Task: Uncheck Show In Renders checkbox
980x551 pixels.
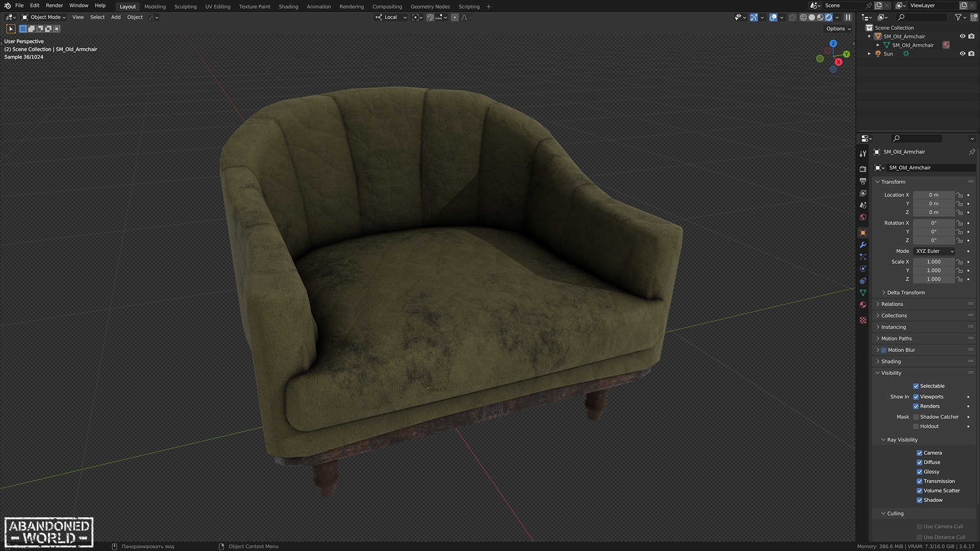Action: tap(916, 407)
